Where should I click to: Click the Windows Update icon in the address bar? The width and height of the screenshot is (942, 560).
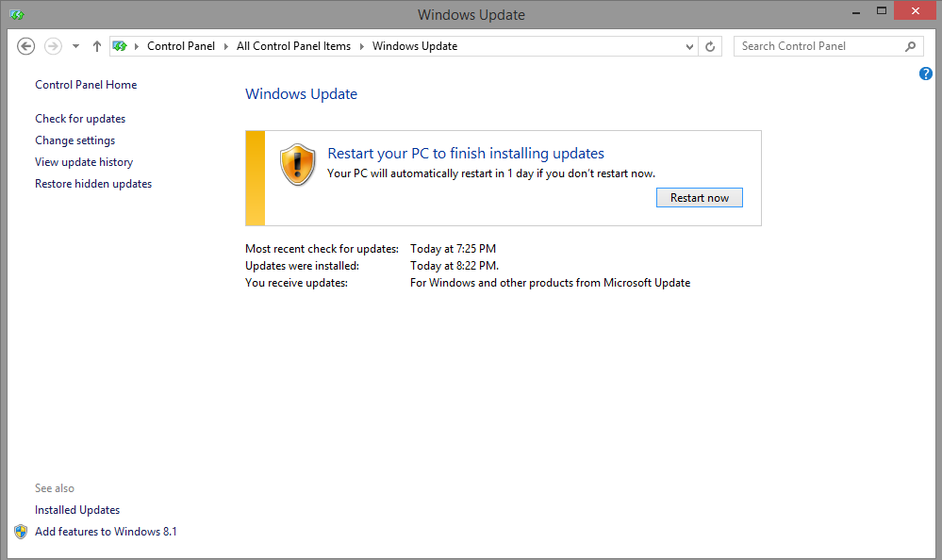(x=120, y=46)
